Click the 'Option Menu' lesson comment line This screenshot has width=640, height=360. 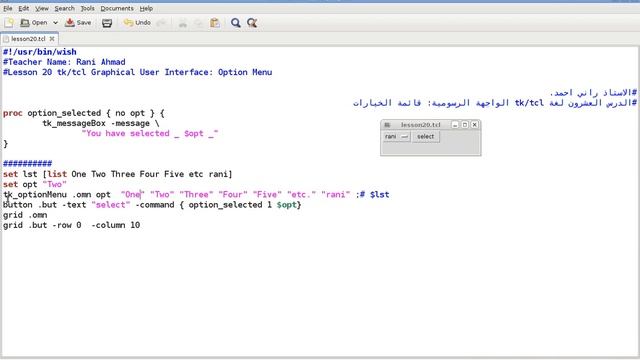pyautogui.click(x=138, y=72)
